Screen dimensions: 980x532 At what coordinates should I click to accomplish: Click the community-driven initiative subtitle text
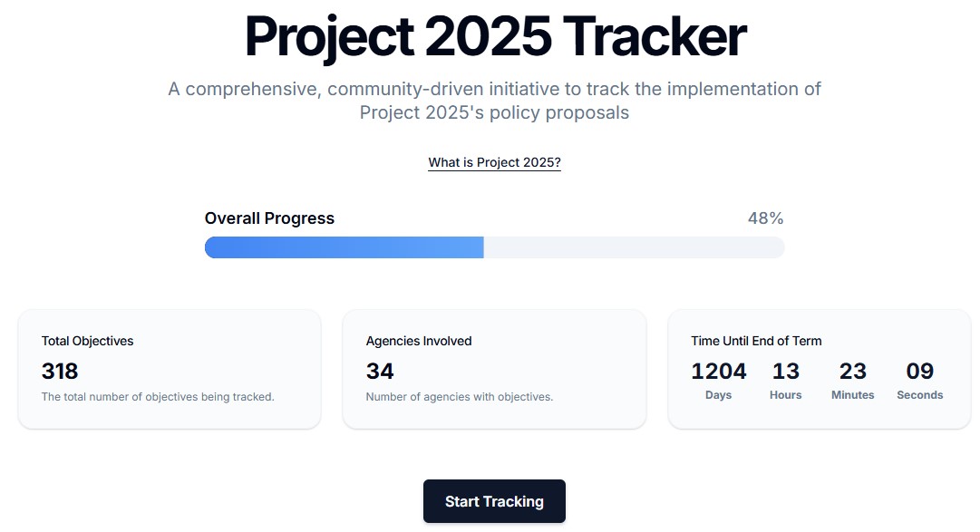(494, 101)
